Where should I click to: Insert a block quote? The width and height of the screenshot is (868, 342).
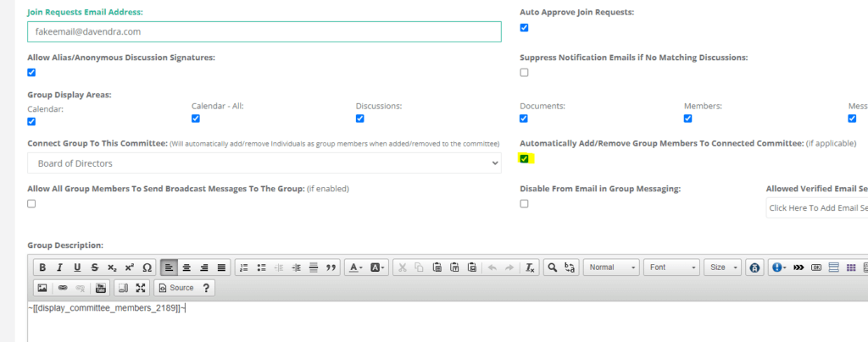[331, 268]
